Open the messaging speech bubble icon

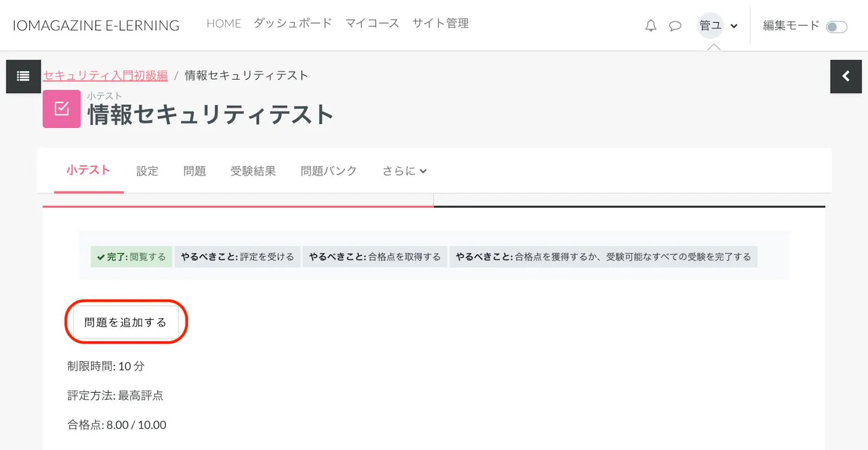[x=675, y=25]
